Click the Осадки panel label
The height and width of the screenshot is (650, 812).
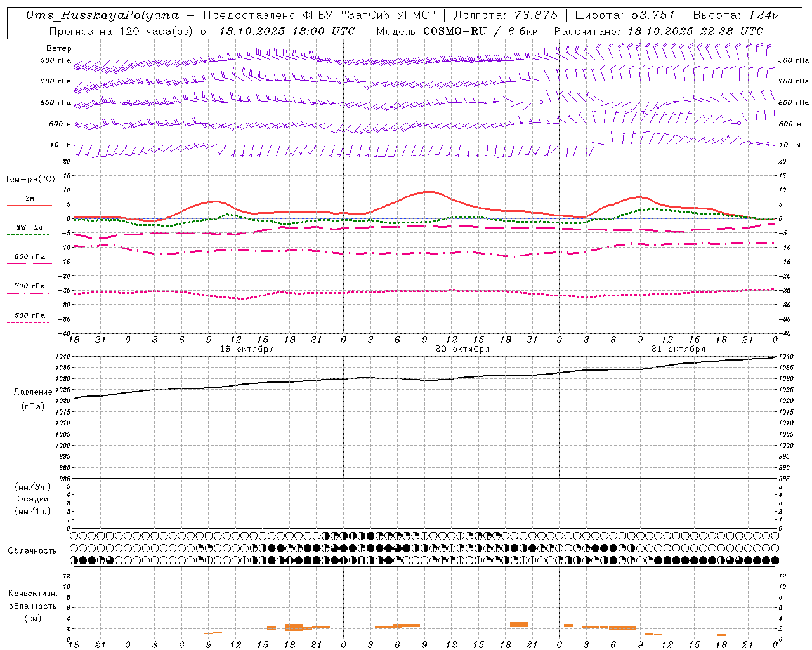pyautogui.click(x=33, y=499)
